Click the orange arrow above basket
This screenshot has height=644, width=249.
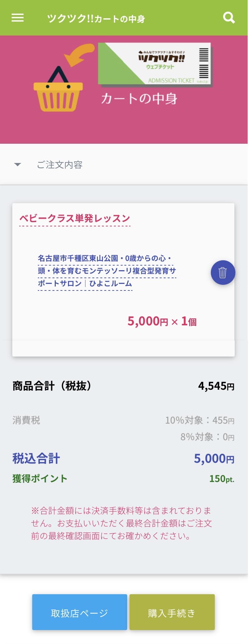(x=80, y=54)
